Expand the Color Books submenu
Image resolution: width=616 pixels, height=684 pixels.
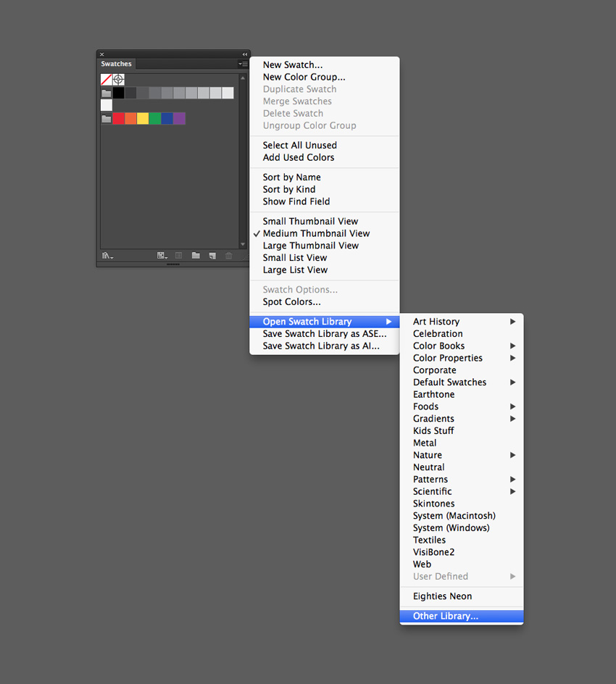(462, 346)
